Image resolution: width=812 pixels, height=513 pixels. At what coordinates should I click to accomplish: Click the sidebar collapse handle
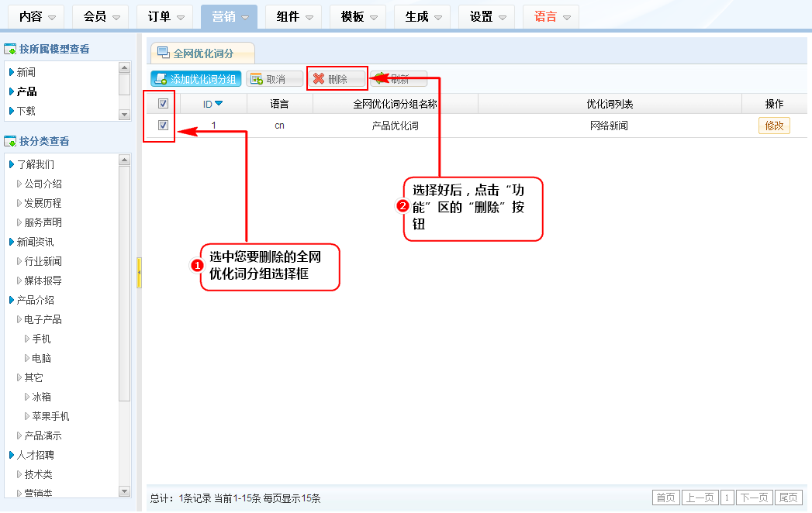point(139,273)
